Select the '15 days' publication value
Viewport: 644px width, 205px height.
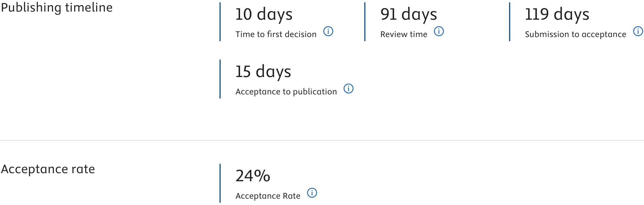coord(263,72)
